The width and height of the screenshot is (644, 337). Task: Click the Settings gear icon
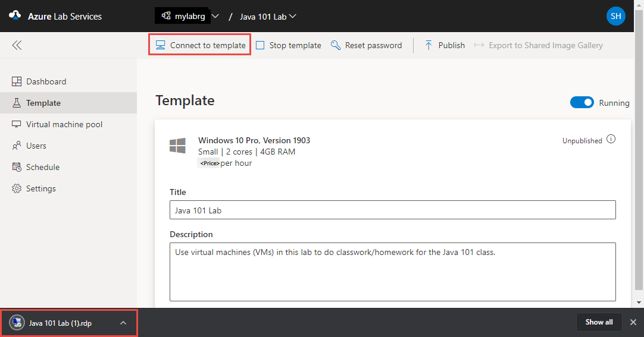coord(17,188)
